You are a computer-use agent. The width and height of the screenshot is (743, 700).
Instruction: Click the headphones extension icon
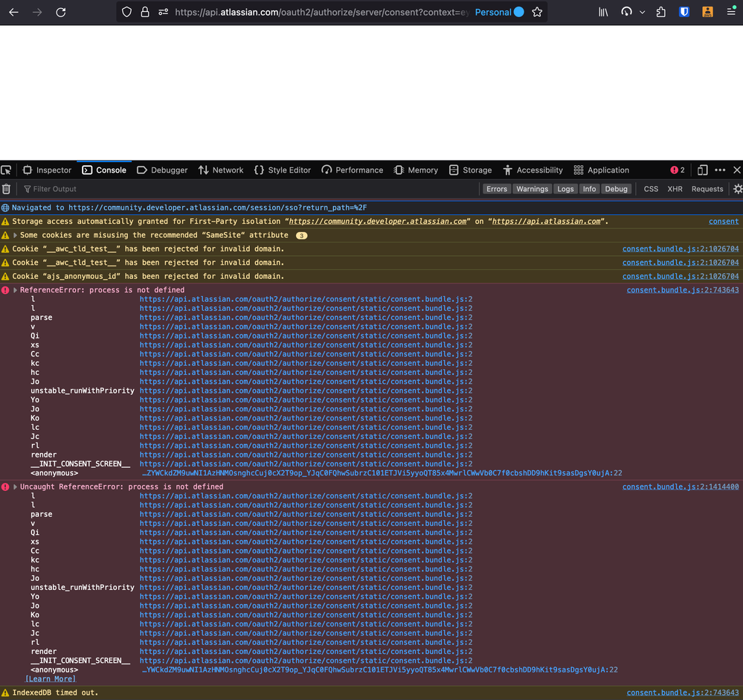(626, 13)
